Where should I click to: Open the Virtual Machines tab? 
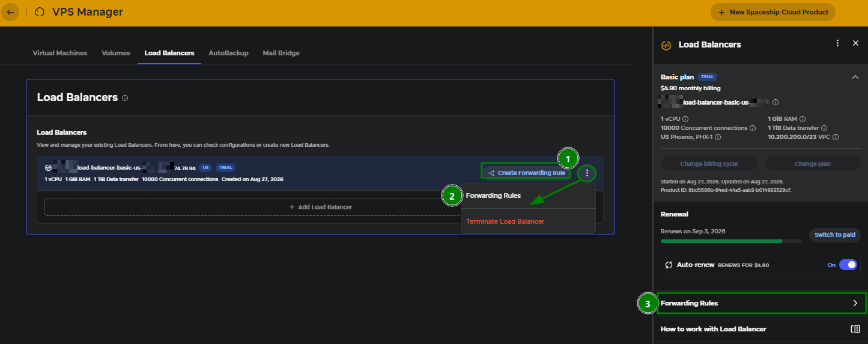tap(60, 53)
